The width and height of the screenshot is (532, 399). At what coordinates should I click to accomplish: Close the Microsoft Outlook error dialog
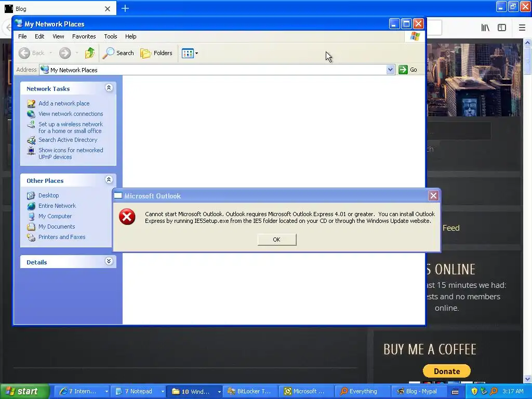(x=433, y=196)
